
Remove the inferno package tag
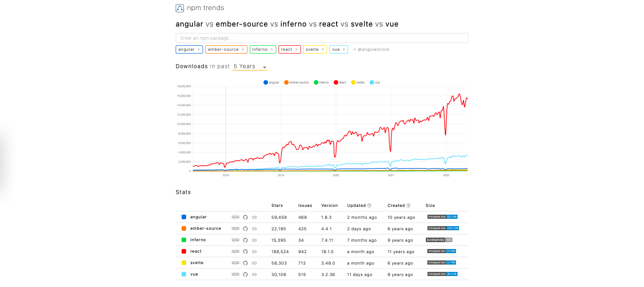coord(272,49)
